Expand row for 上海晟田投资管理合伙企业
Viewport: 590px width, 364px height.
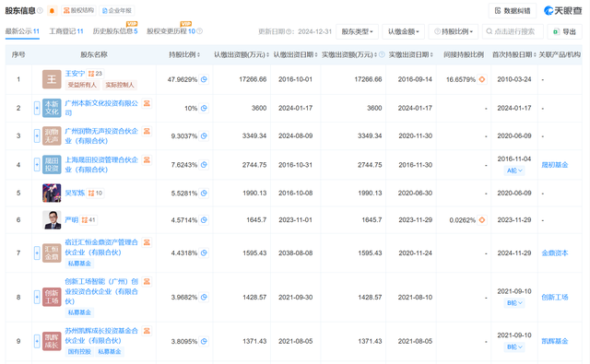(x=37, y=165)
